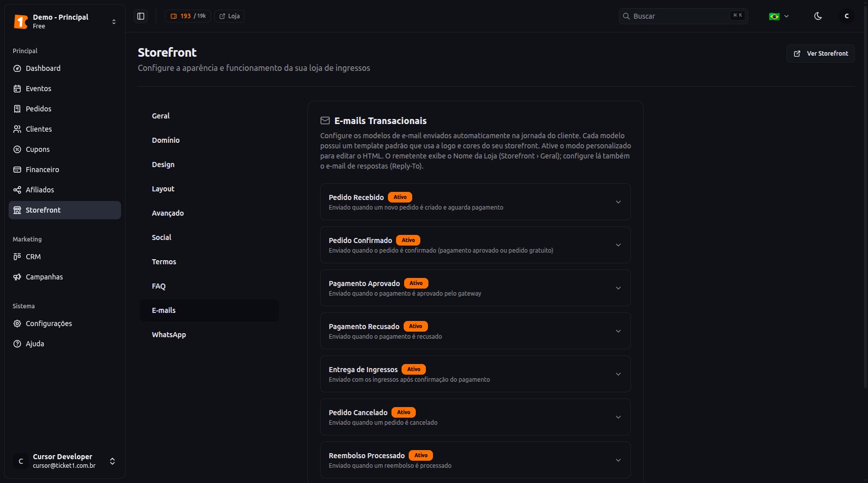The width and height of the screenshot is (868, 483).
Task: Open Ajuda help page
Action: [65, 344]
